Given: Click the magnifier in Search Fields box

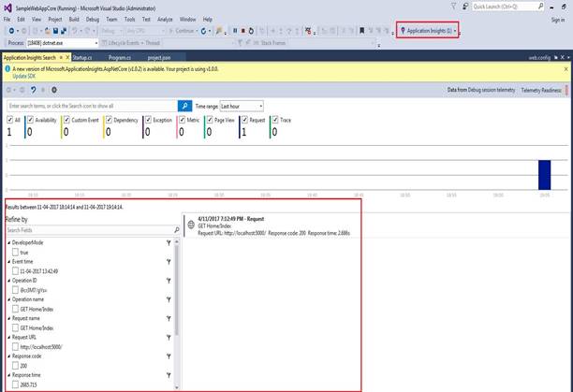Looking at the screenshot, I should (175, 229).
